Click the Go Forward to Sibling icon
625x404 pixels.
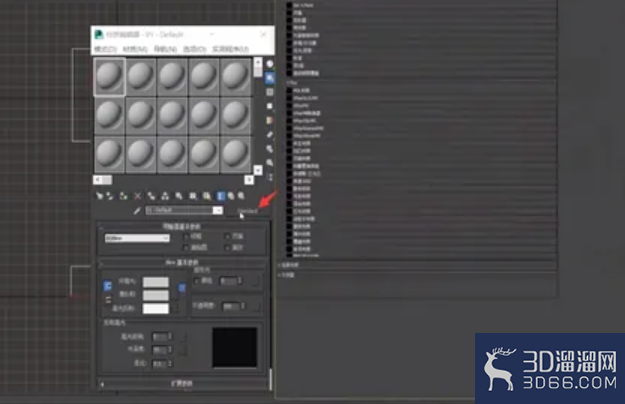[241, 196]
